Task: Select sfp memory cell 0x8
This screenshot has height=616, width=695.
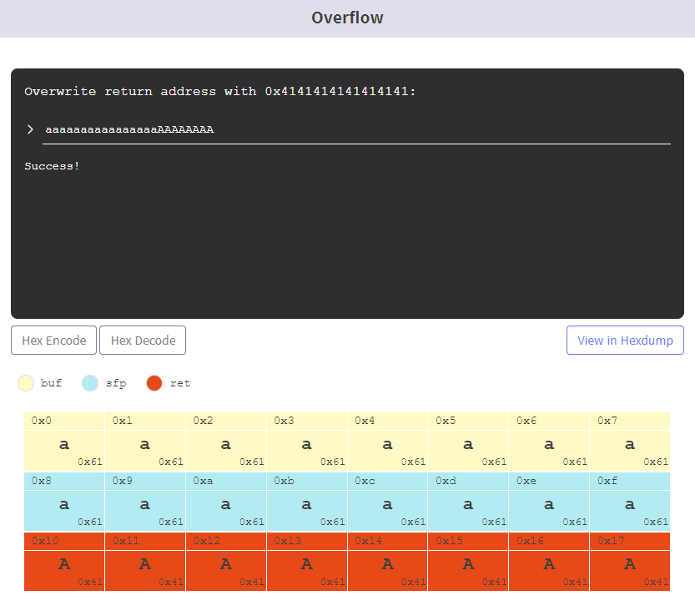Action: click(x=64, y=502)
